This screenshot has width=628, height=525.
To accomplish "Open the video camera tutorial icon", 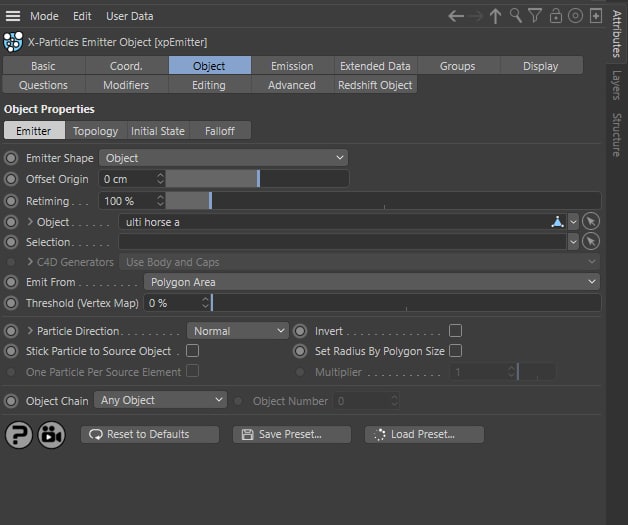I will click(x=51, y=435).
